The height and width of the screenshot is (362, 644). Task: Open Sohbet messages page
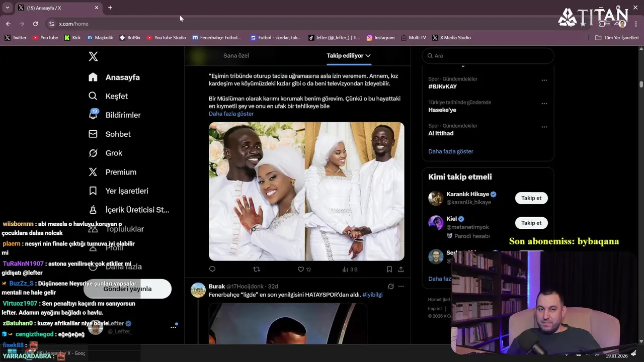pos(110,134)
